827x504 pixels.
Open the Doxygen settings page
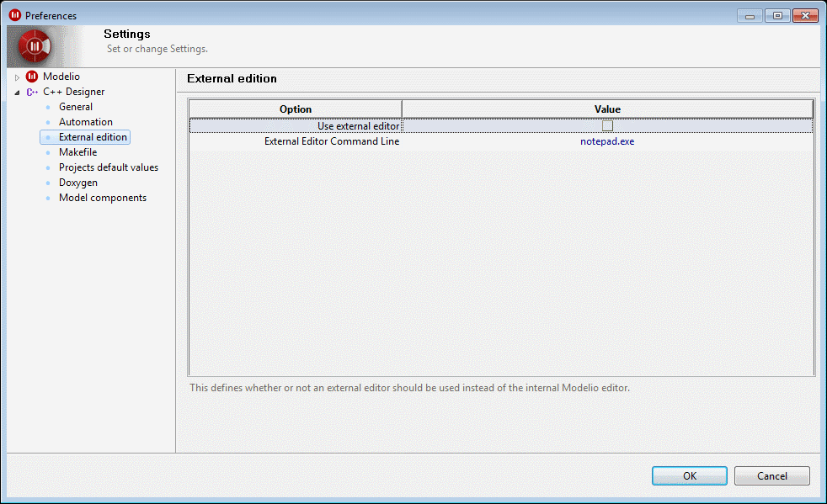coord(78,183)
